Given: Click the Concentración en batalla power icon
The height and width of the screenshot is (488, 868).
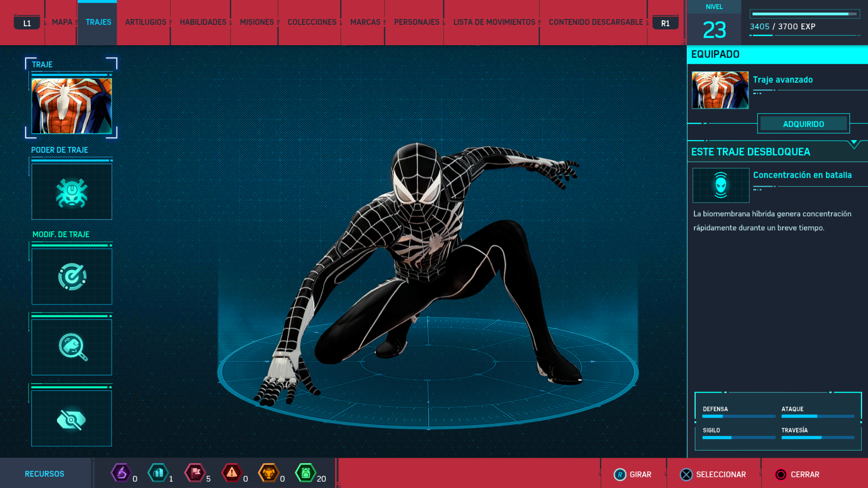Looking at the screenshot, I should tap(721, 185).
